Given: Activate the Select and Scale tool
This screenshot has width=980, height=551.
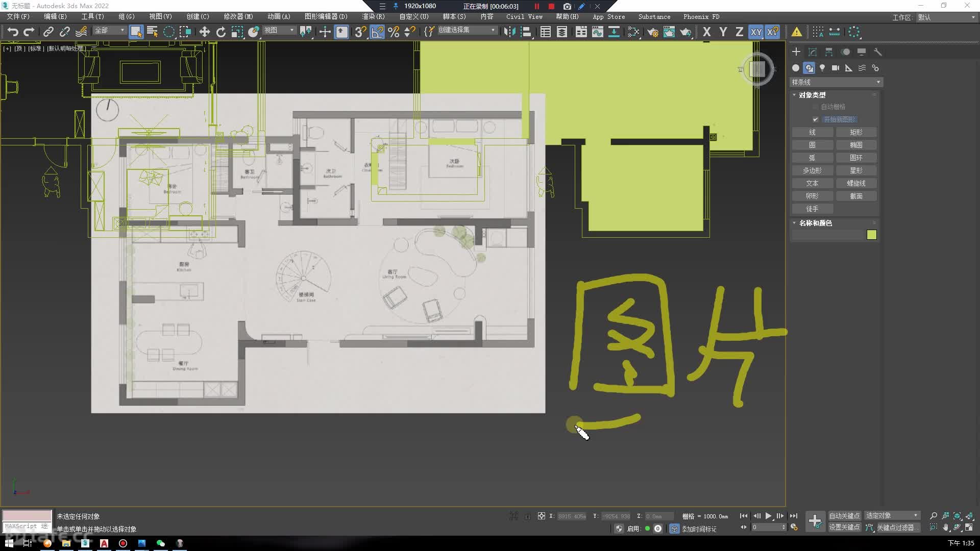Looking at the screenshot, I should coord(237,32).
